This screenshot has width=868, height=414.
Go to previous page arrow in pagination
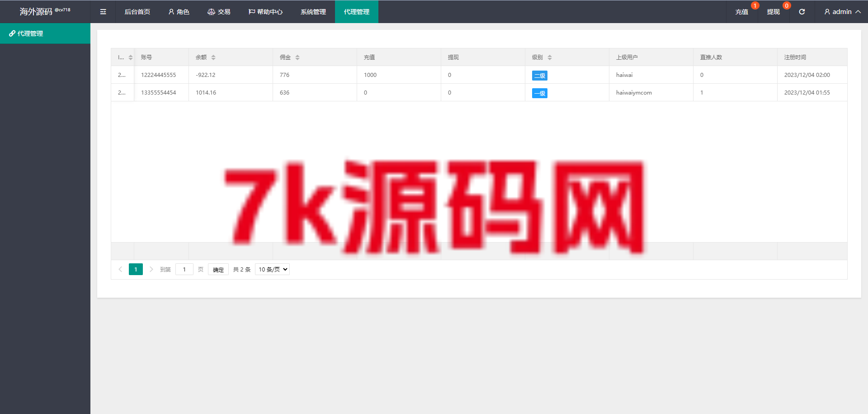(120, 269)
